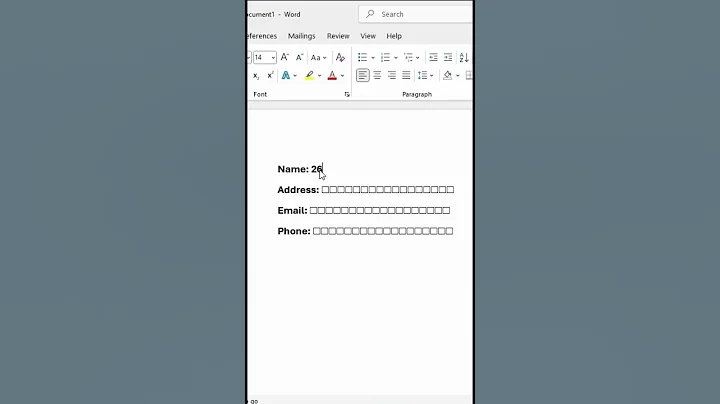
Task: Align text left
Action: pos(363,75)
